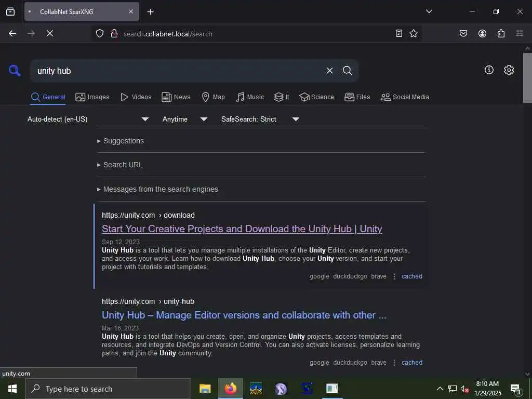Open SearXNG preferences gear icon

pos(509,70)
